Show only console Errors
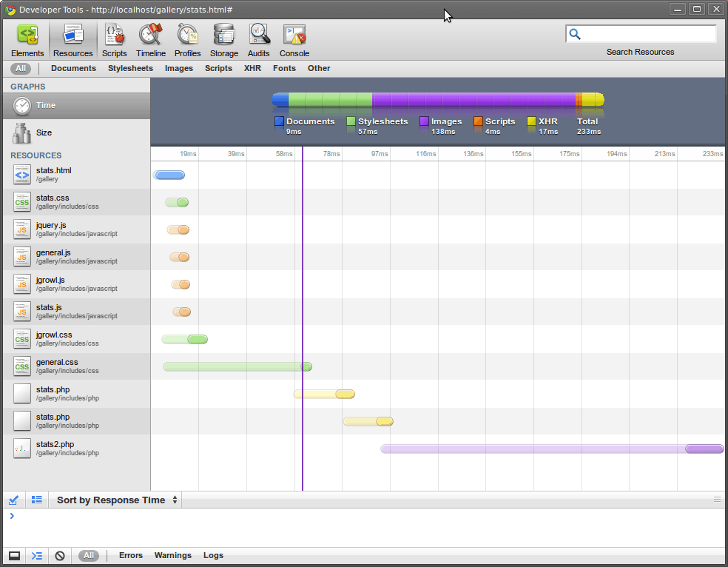This screenshot has height=567, width=728. click(x=130, y=555)
